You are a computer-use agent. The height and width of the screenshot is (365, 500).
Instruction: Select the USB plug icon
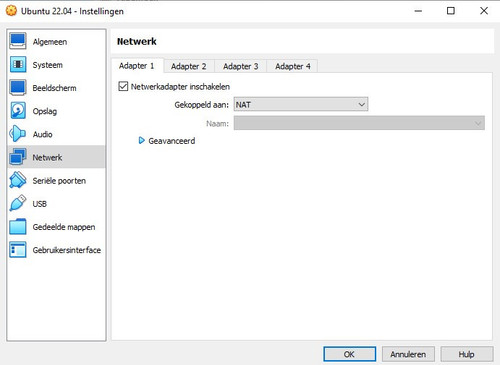(18, 203)
